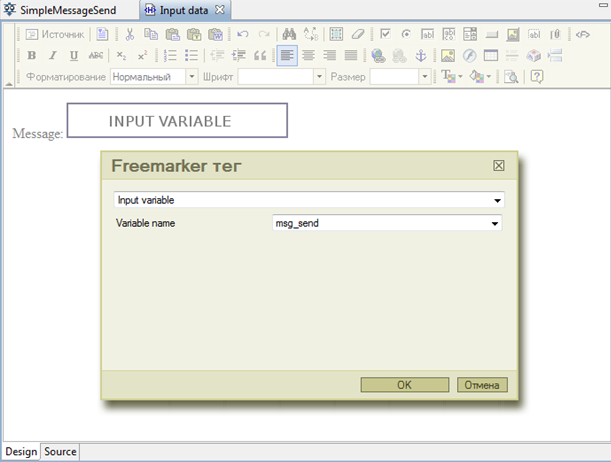The image size is (611, 462).
Task: Toggle underline formatting
Action: tap(74, 56)
